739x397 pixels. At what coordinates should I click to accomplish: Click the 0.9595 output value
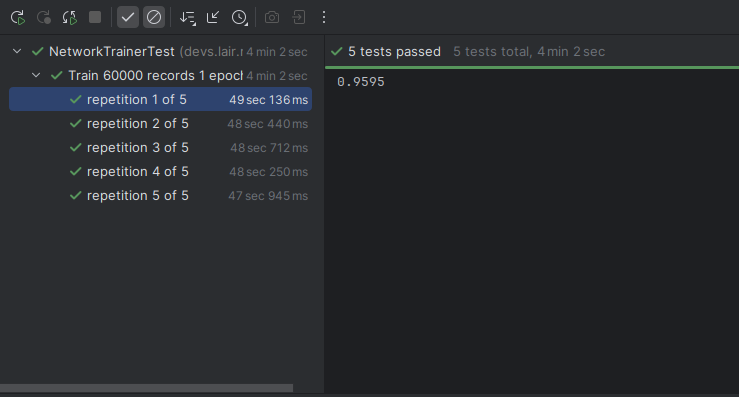[x=361, y=82]
